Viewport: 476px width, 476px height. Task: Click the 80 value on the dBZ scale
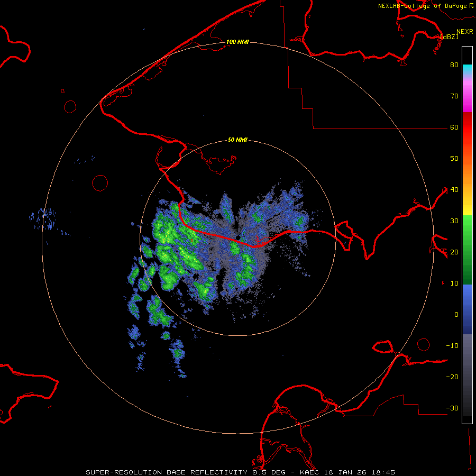click(x=454, y=65)
